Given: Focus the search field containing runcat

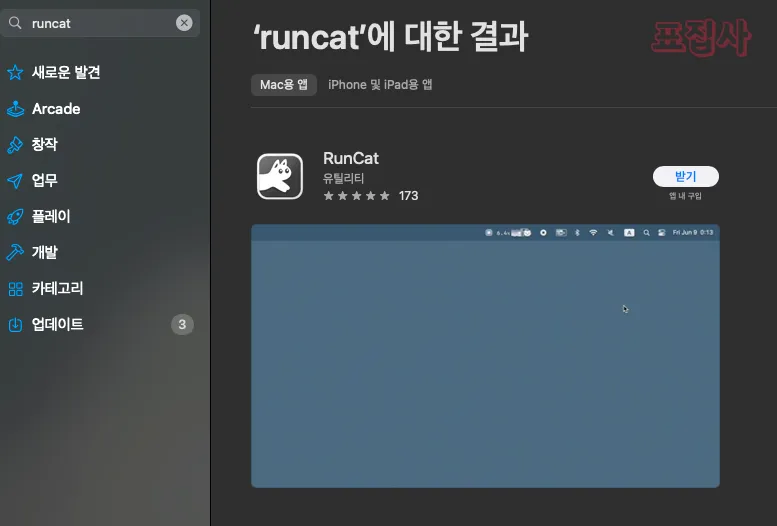Looking at the screenshot, I should pyautogui.click(x=100, y=23).
